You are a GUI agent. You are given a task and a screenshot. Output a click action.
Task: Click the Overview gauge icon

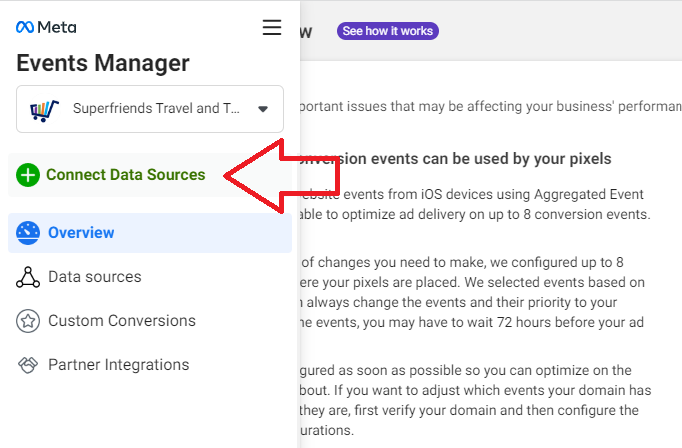[28, 233]
